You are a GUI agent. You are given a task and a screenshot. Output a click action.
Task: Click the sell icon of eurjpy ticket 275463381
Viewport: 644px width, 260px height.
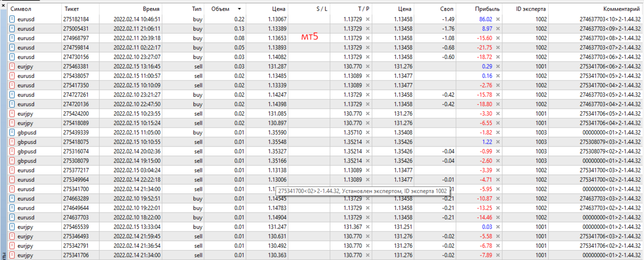pyautogui.click(x=12, y=66)
